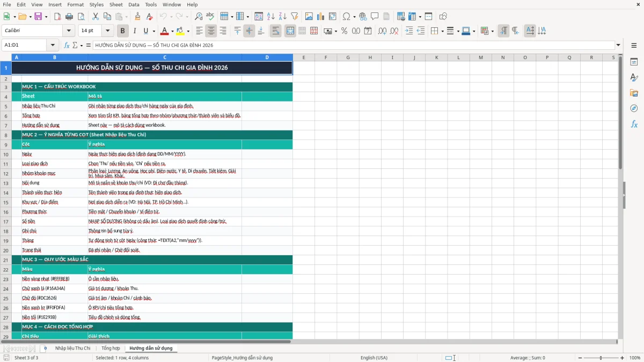
Task: Toggle Italic formatting button
Action: point(134,31)
